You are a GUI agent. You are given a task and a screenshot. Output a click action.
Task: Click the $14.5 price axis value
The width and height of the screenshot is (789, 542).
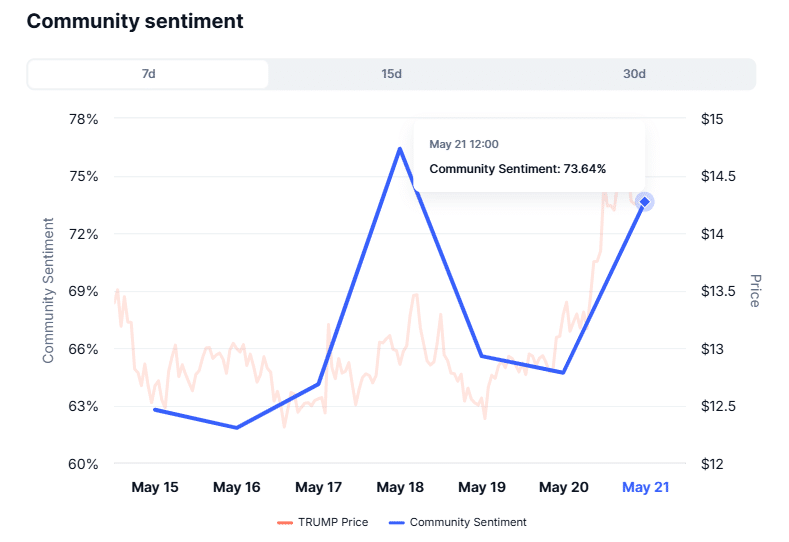tap(718, 177)
